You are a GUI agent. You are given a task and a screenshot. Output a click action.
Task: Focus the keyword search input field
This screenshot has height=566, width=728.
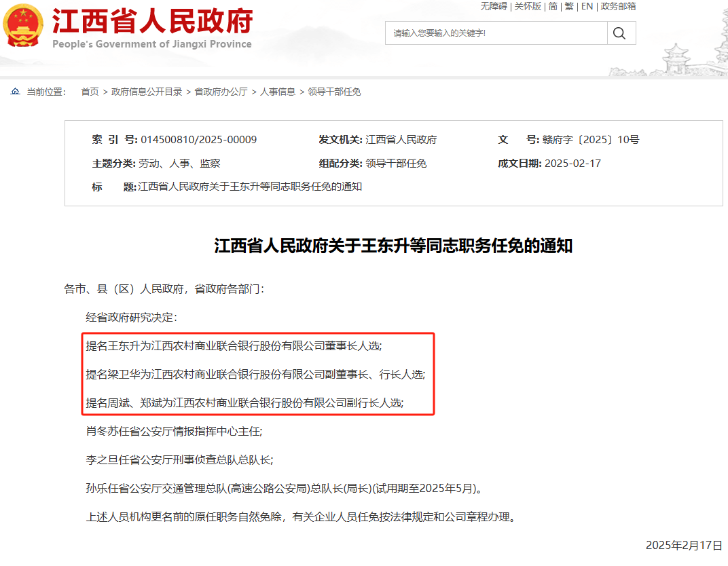(496, 33)
